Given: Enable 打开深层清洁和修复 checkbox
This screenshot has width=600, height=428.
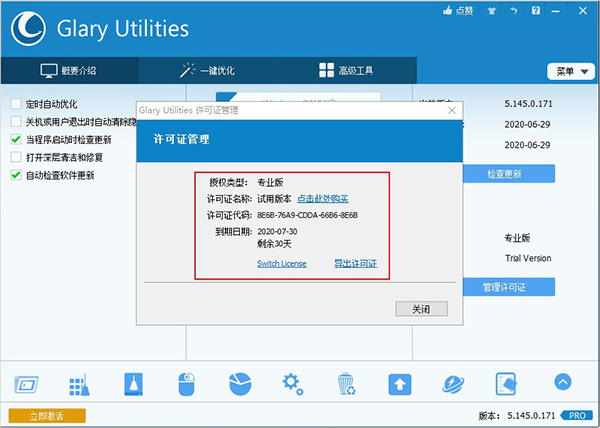Looking at the screenshot, I should (x=16, y=157).
